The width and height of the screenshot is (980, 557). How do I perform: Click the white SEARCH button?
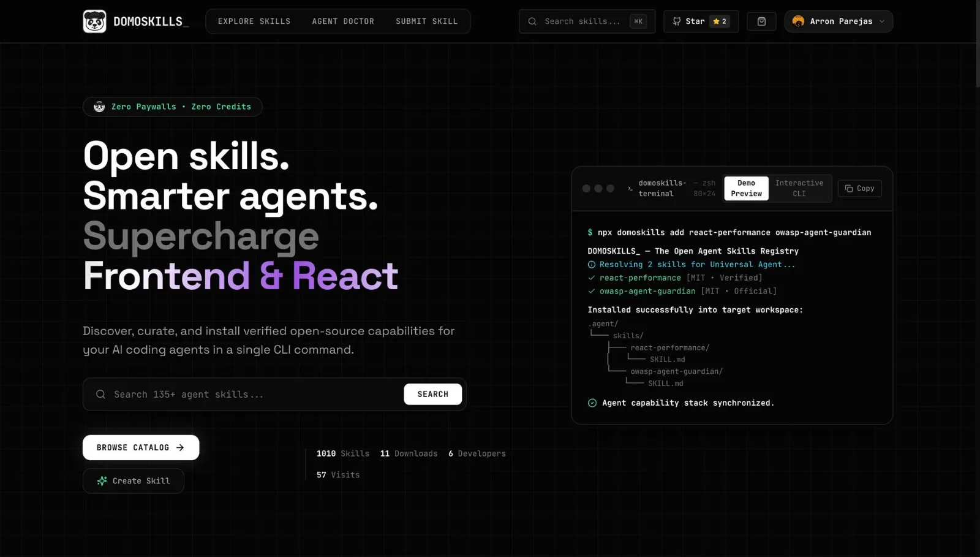pos(433,395)
